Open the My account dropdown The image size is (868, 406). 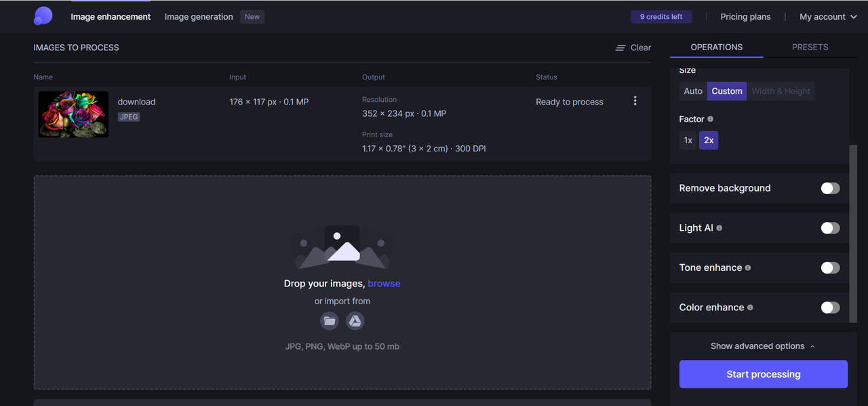click(x=828, y=17)
